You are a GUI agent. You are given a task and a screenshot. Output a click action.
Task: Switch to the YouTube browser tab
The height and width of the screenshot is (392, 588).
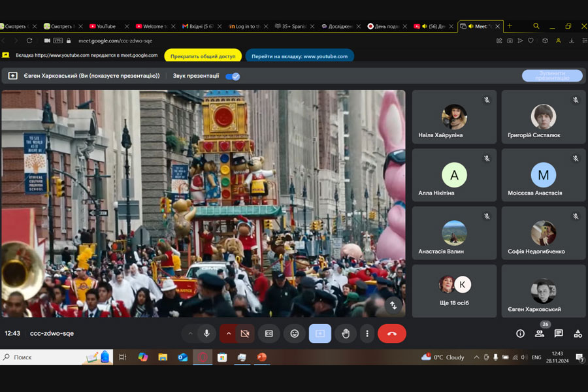[x=105, y=26]
